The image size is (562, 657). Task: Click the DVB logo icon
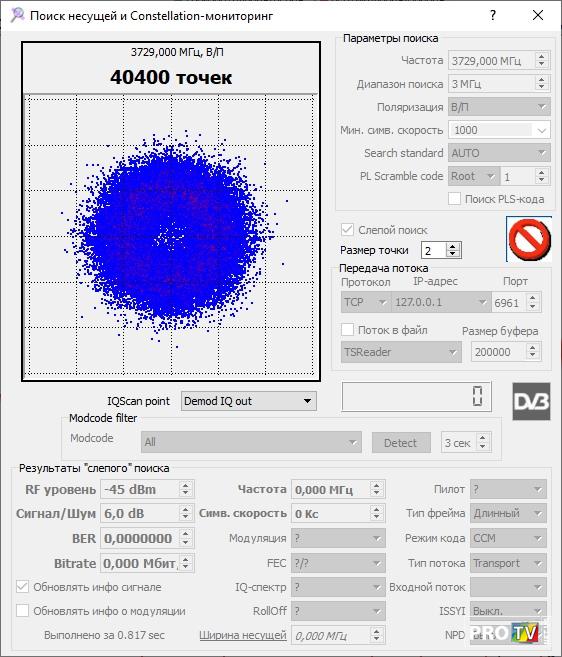[531, 401]
